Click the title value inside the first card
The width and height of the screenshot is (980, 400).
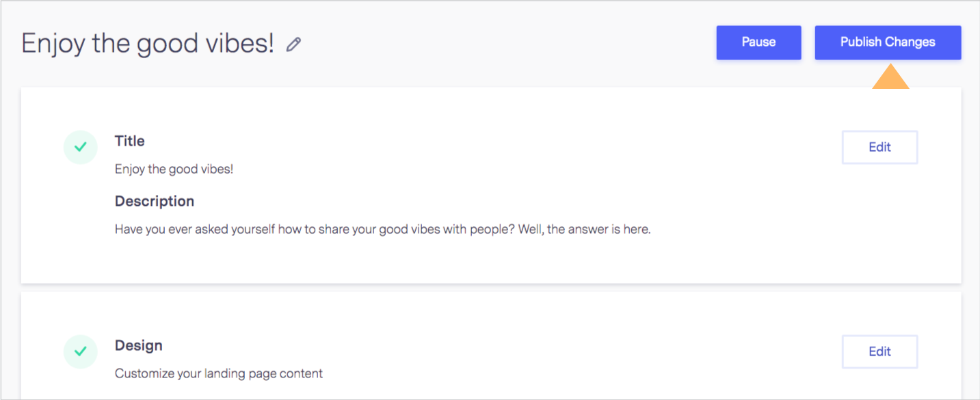point(174,169)
